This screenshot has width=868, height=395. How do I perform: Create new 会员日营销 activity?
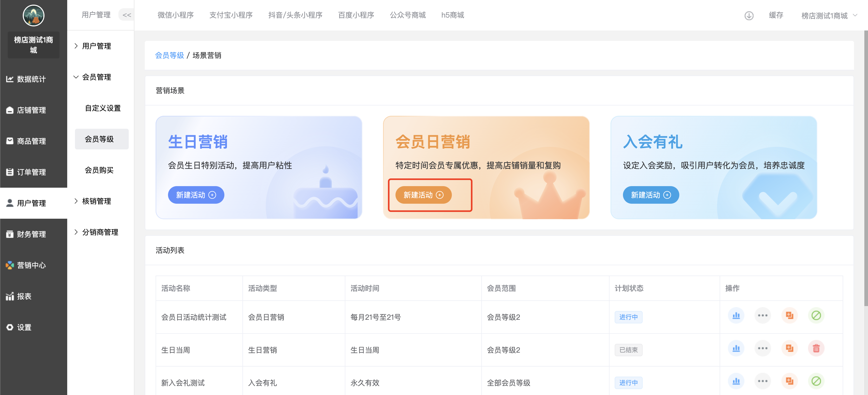pos(423,195)
